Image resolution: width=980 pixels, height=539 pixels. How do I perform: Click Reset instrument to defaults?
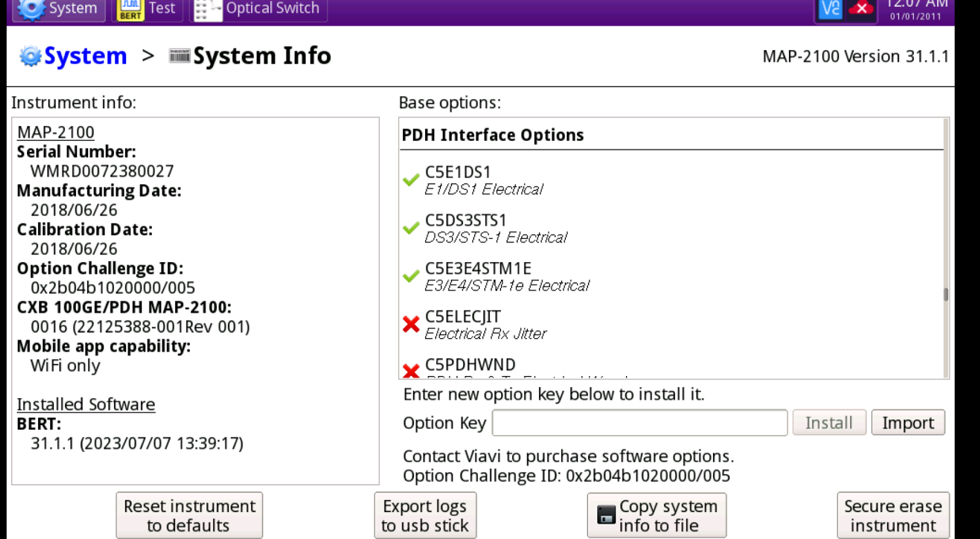click(x=189, y=516)
